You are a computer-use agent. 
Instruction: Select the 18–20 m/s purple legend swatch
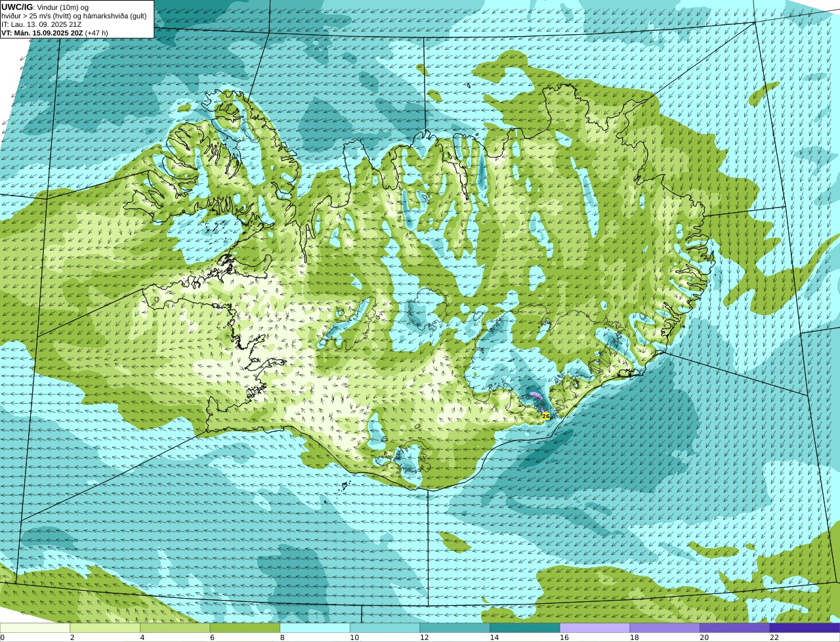pyautogui.click(x=664, y=628)
